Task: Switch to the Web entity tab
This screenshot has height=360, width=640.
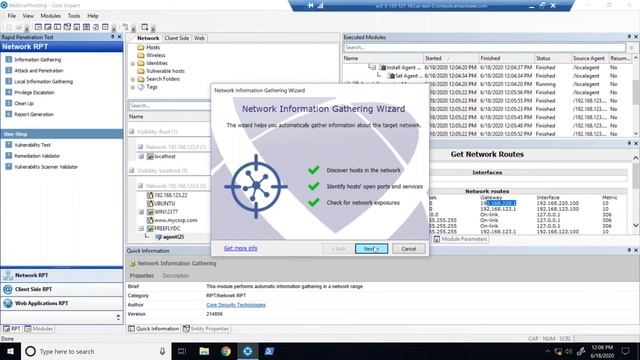Action: click(199, 38)
